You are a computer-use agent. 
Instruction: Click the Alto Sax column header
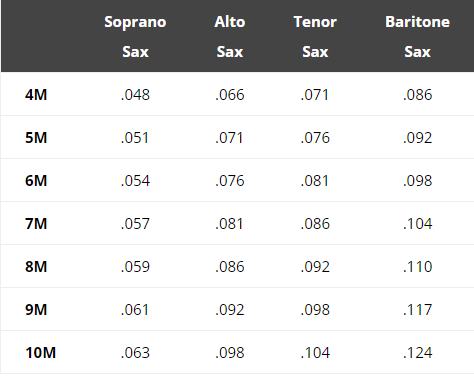pyautogui.click(x=230, y=37)
